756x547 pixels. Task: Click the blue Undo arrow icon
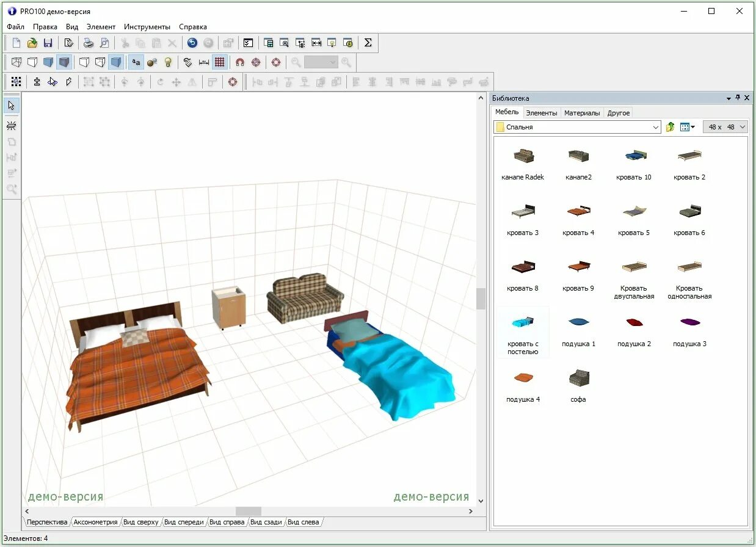tap(192, 43)
